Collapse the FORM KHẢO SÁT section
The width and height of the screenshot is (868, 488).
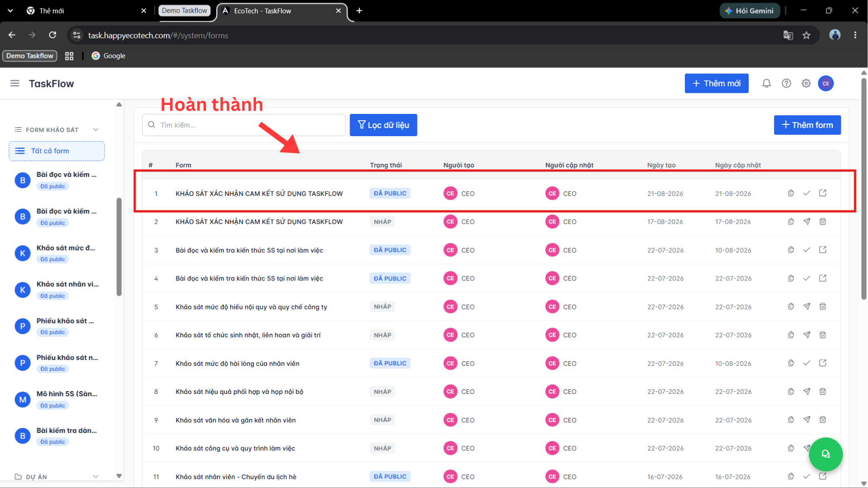[x=96, y=130]
